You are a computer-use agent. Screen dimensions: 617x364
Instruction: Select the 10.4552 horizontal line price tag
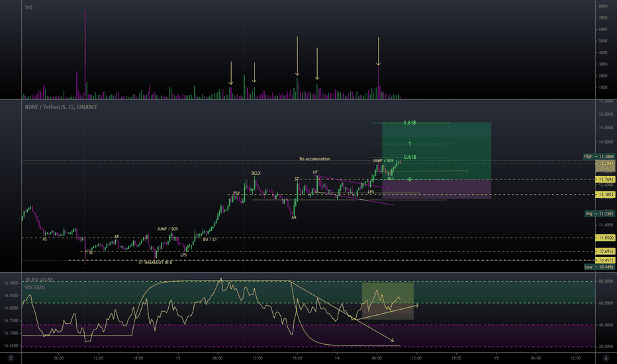pyautogui.click(x=606, y=259)
